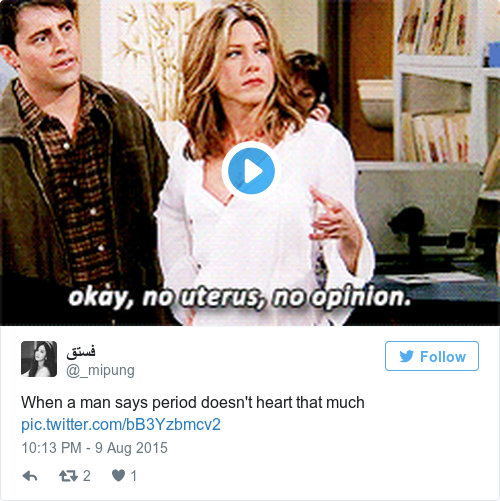Select the tweet text about period pain
Image resolution: width=500 pixels, height=501 pixels.
click(193, 402)
